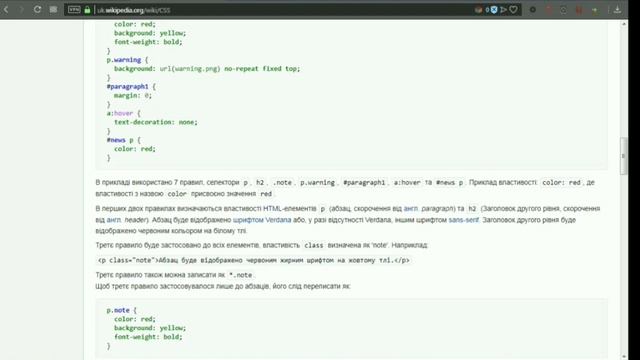Follow the шрифтом Verdana link

point(262,220)
